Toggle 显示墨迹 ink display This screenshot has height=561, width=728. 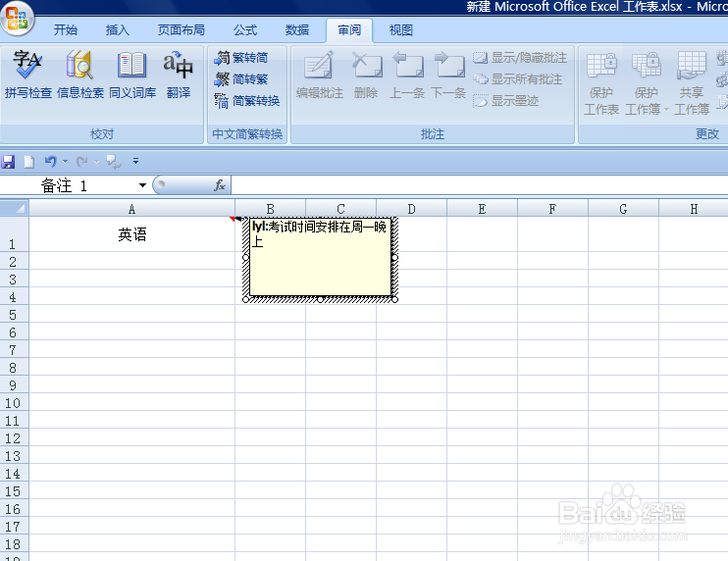(506, 101)
